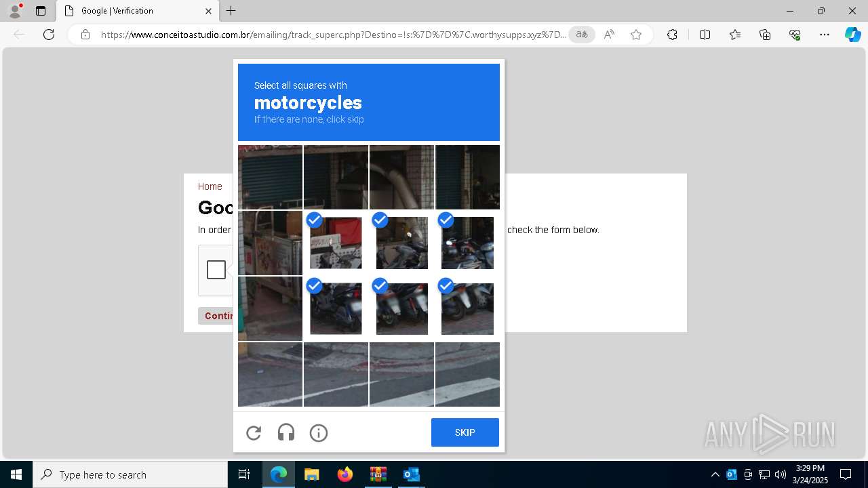
Task: Open the Home breadcrumb link
Action: point(210,186)
